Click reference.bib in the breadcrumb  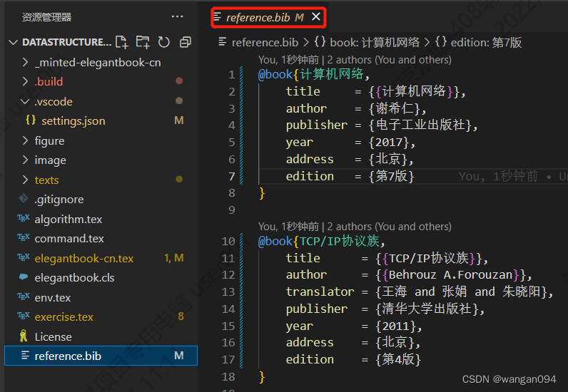pos(265,42)
